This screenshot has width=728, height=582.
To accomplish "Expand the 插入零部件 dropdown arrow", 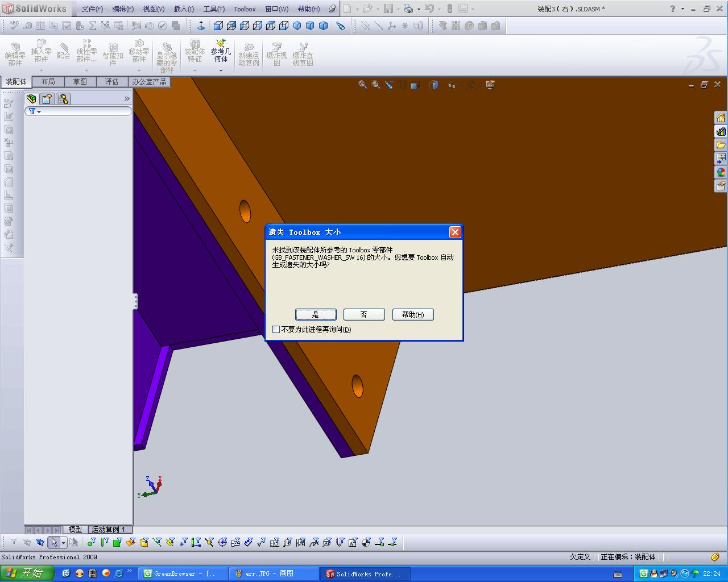I will point(41,71).
